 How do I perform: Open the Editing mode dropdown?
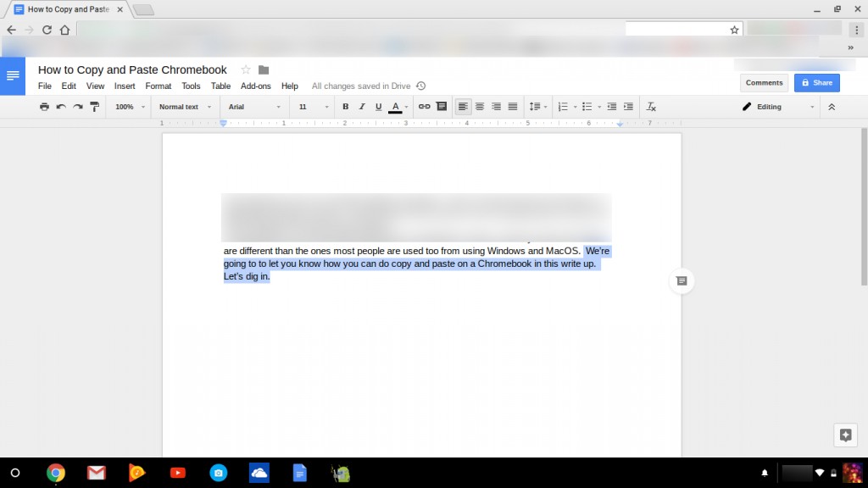[x=778, y=107]
